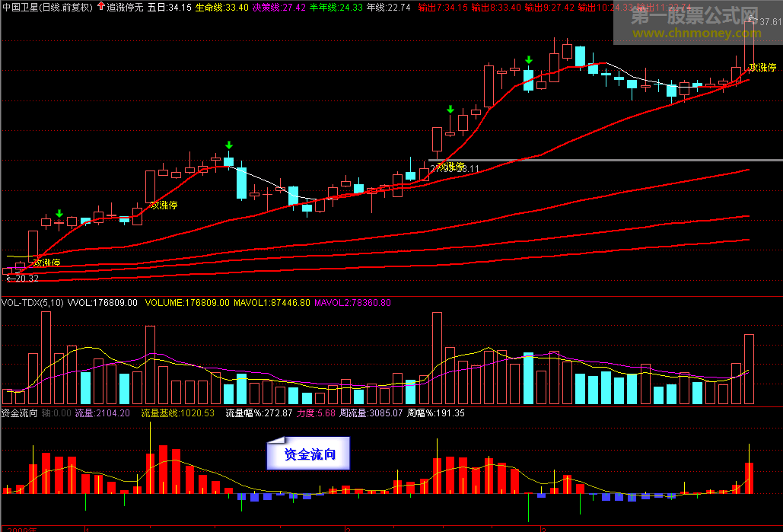Click the 轴:0.00 value
Viewport: 783px width, 532px height.
point(56,413)
